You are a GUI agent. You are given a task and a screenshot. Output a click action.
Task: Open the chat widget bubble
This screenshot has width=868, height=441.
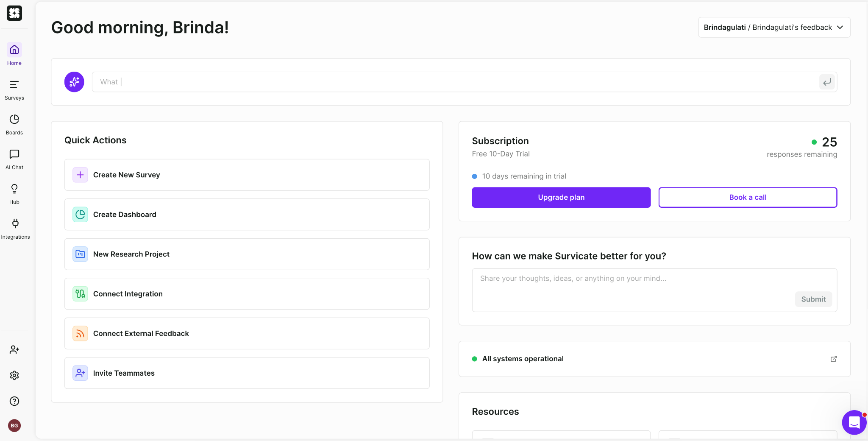[x=854, y=422]
